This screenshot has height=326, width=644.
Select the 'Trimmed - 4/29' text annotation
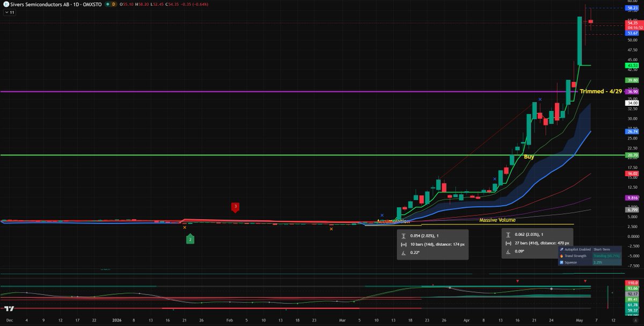pos(601,91)
